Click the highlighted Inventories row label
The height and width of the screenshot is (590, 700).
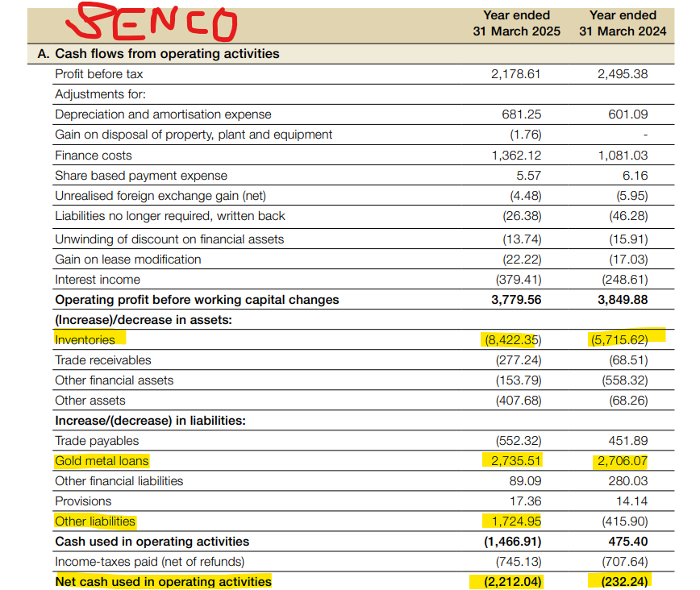pos(85,340)
